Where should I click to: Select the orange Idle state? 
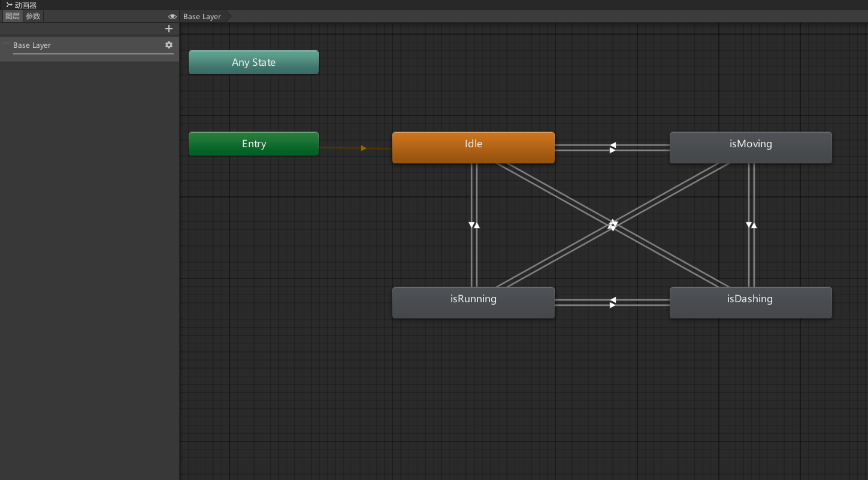coord(473,147)
